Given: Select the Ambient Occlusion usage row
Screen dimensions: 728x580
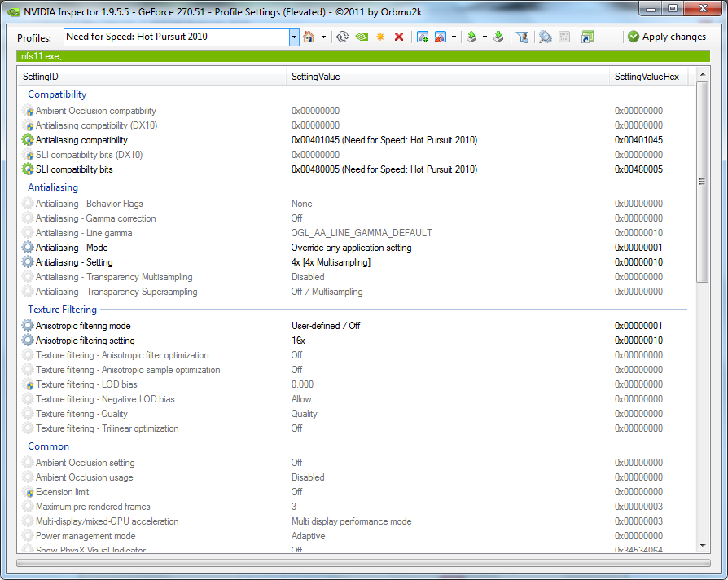Looking at the screenshot, I should coord(353,477).
